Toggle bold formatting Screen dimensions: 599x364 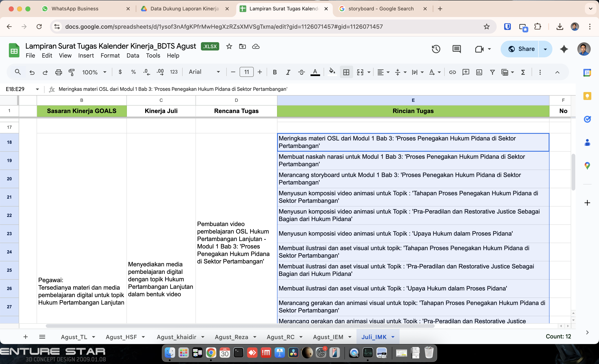point(275,72)
